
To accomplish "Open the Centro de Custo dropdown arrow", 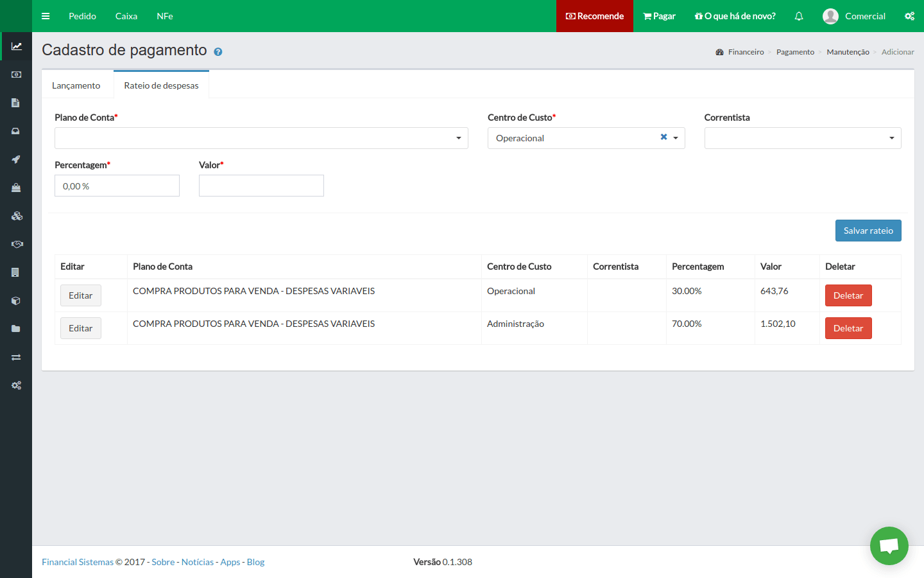I will 676,138.
